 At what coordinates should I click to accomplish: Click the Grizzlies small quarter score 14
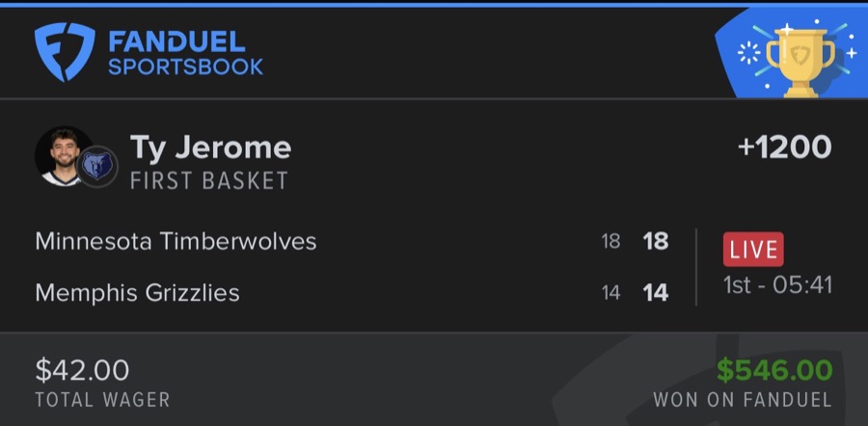coord(610,293)
